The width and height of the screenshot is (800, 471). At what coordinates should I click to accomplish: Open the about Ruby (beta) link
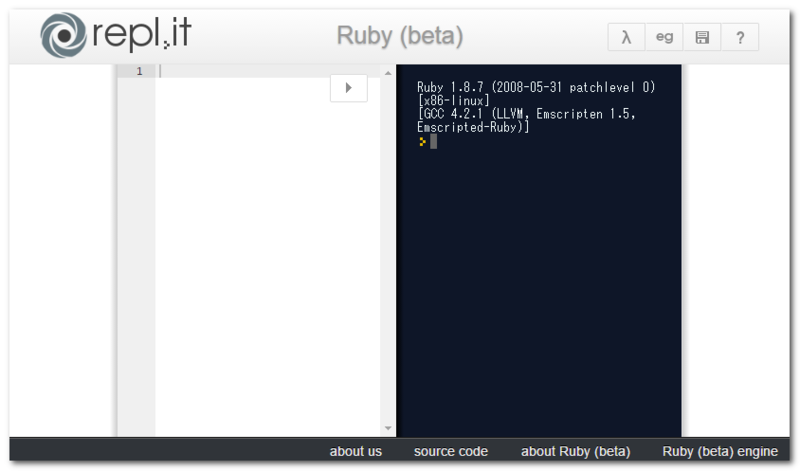click(576, 452)
